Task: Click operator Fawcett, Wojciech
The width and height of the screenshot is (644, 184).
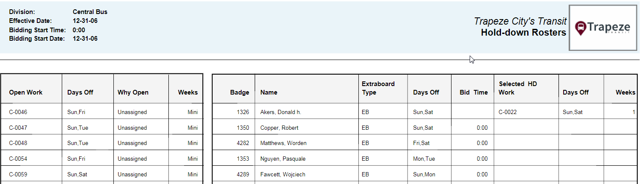Action: 283,174
